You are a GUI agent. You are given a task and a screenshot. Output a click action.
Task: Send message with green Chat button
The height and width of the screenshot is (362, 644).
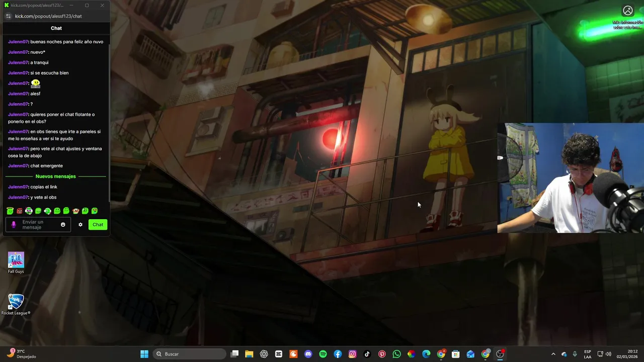(98, 225)
